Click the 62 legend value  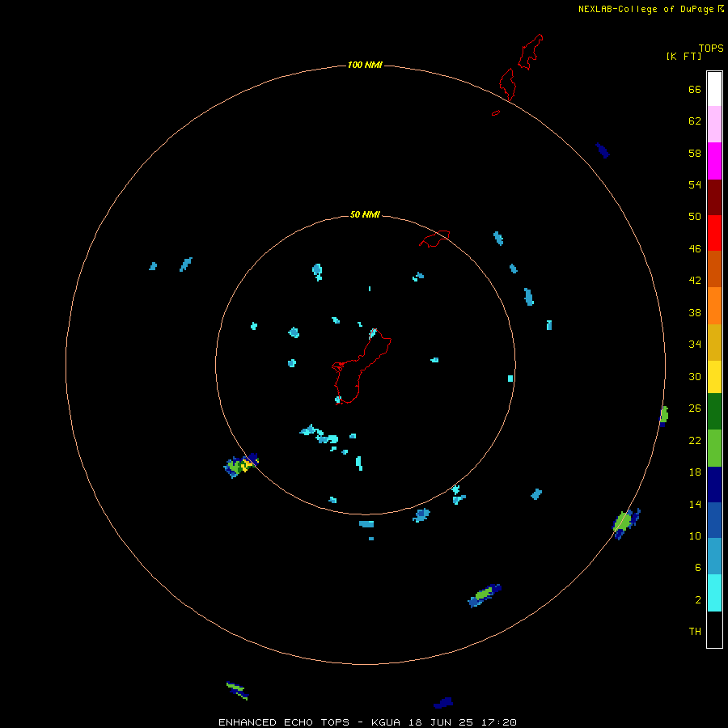[x=695, y=121]
